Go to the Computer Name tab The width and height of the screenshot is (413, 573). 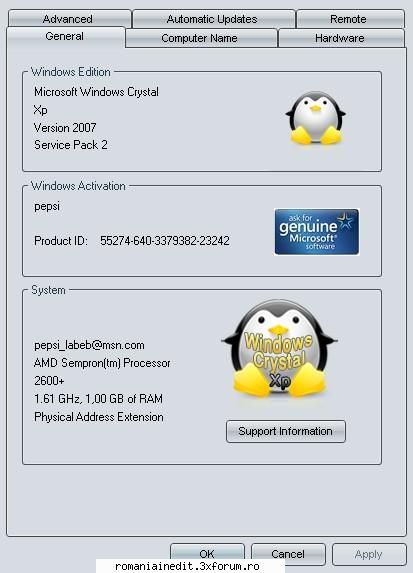201,38
